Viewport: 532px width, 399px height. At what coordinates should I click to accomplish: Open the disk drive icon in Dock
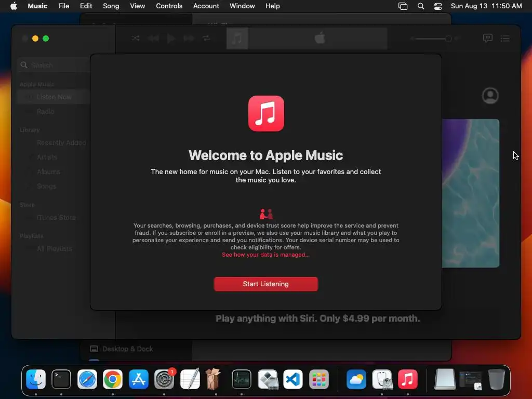coord(445,379)
